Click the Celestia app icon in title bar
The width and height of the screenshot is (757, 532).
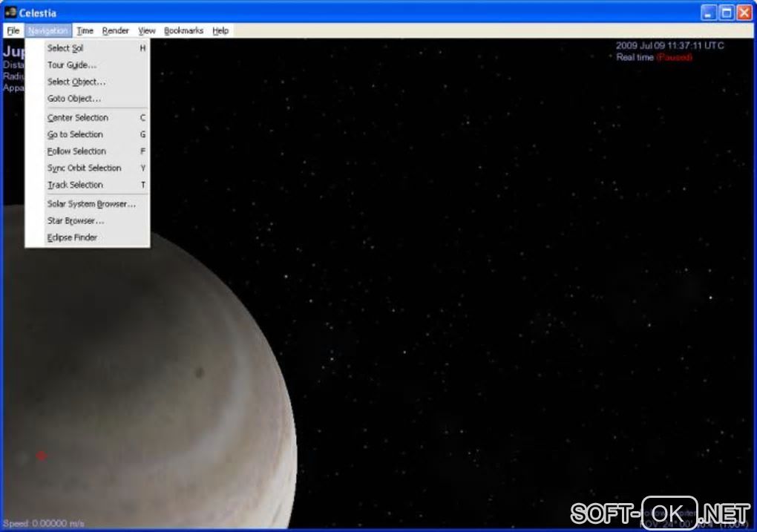(10, 13)
